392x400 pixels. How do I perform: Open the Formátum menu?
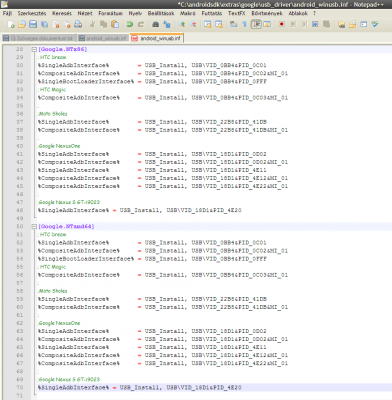[x=110, y=13]
